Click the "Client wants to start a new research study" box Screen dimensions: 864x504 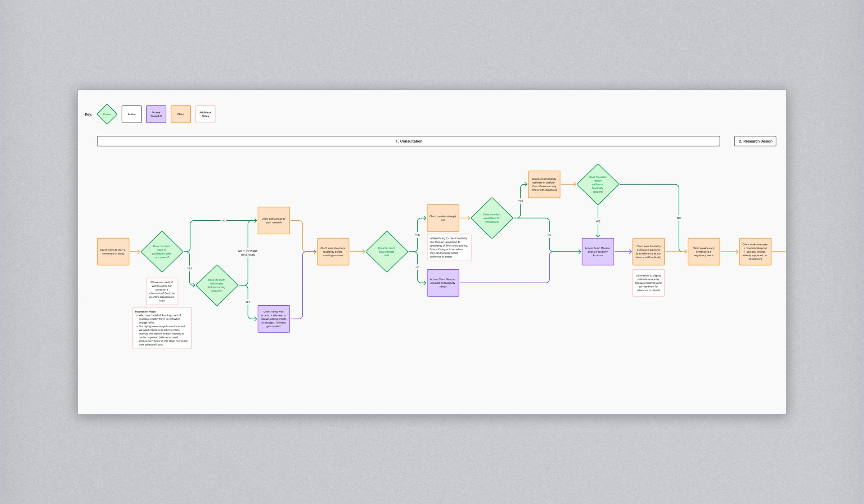pyautogui.click(x=113, y=252)
